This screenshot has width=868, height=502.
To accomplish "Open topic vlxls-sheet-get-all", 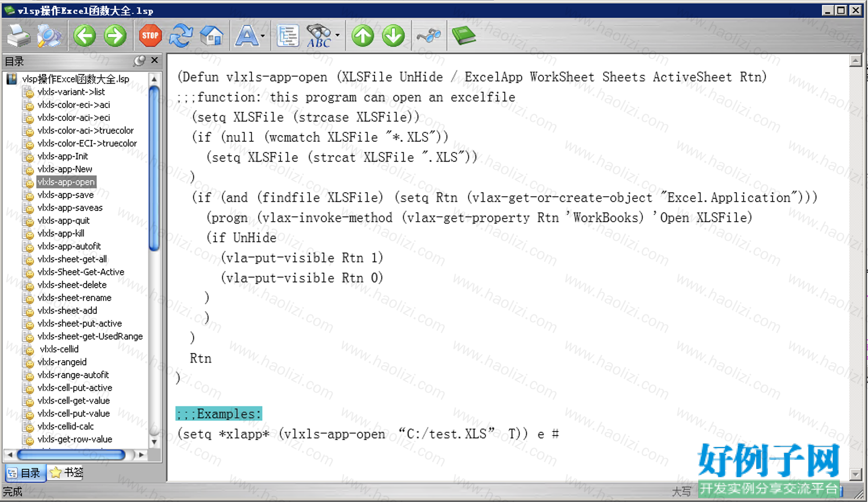I will tap(72, 259).
